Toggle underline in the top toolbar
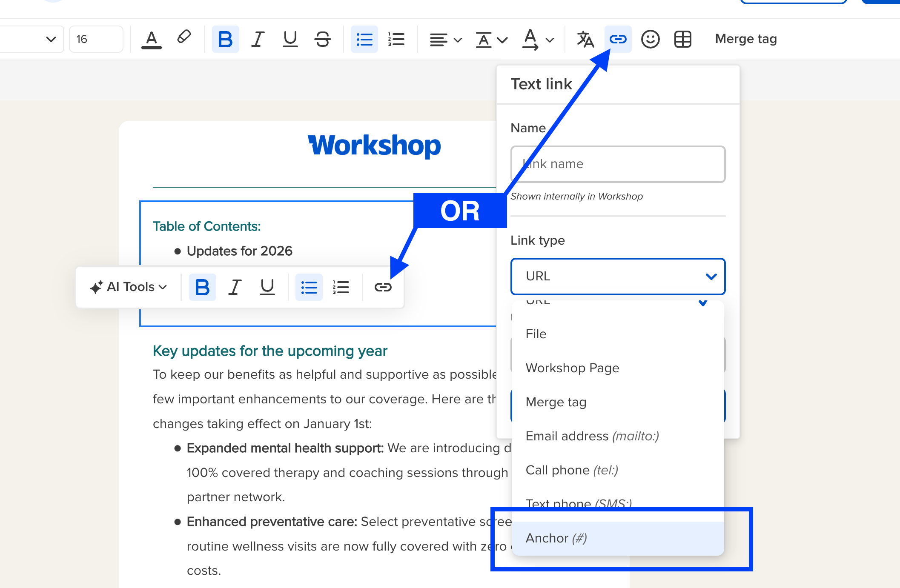The width and height of the screenshot is (900, 588). [290, 39]
